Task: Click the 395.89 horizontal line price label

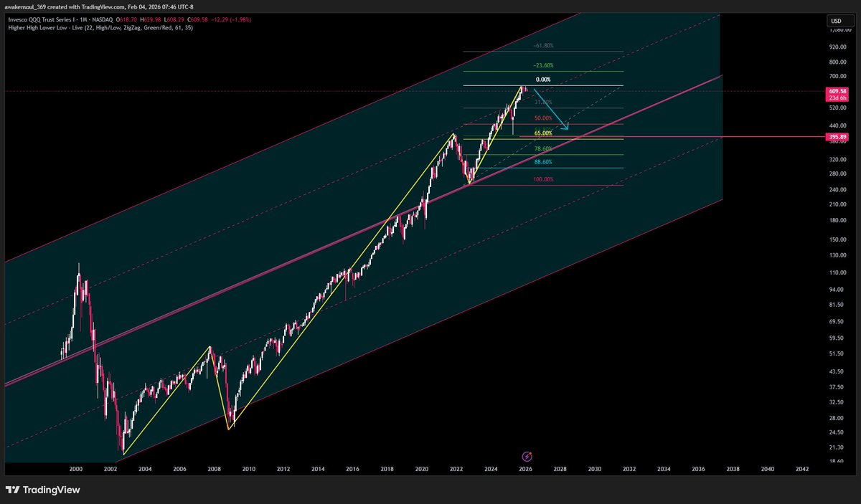Action: (x=838, y=136)
